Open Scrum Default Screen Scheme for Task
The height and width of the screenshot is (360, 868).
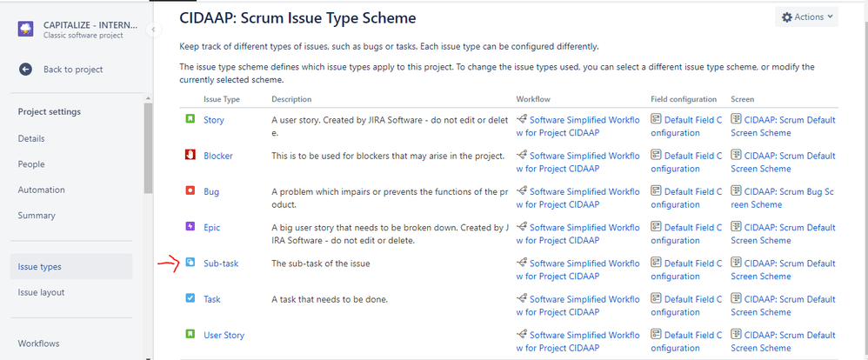pos(784,306)
